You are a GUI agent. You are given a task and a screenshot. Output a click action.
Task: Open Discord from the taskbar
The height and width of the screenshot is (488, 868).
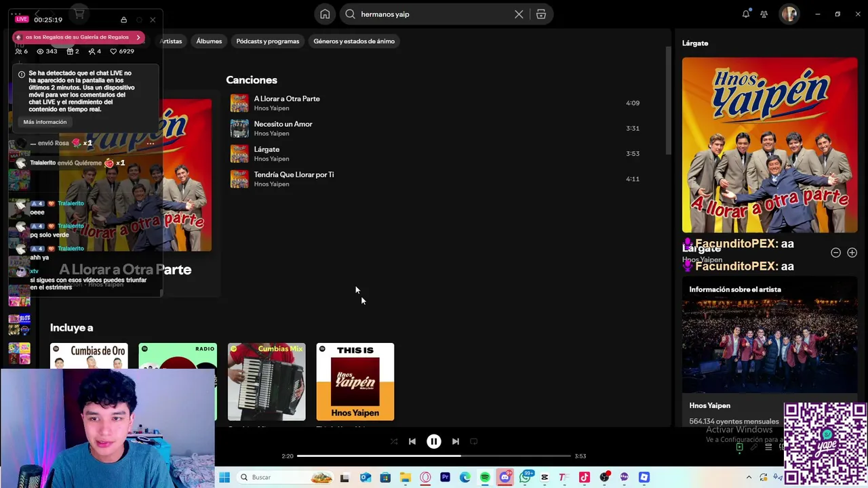pos(505,477)
